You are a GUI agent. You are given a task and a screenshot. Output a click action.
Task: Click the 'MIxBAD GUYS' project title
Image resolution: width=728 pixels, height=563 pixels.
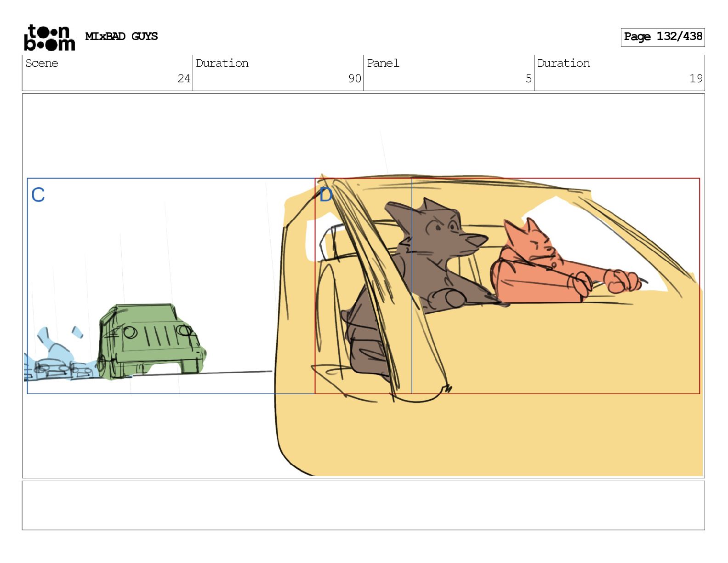click(121, 36)
